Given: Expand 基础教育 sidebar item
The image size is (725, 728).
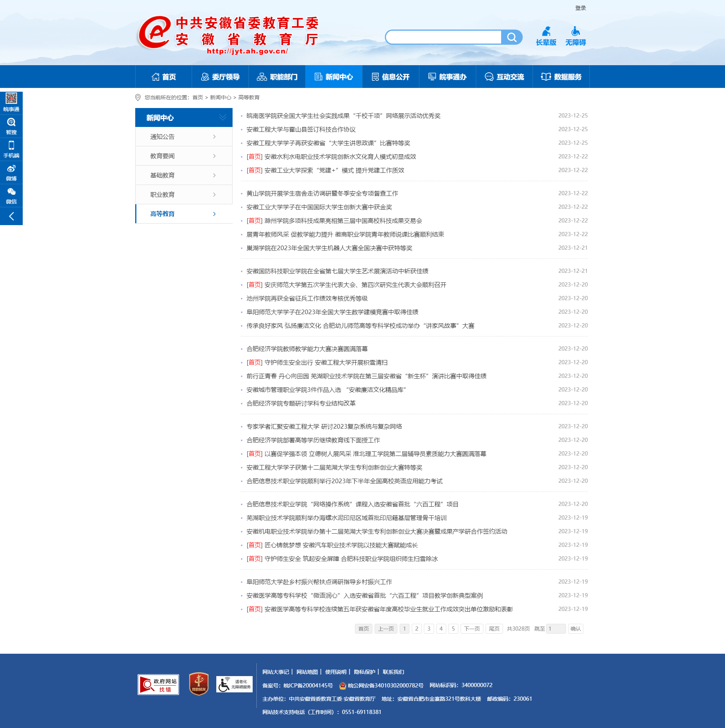Looking at the screenshot, I should point(184,175).
